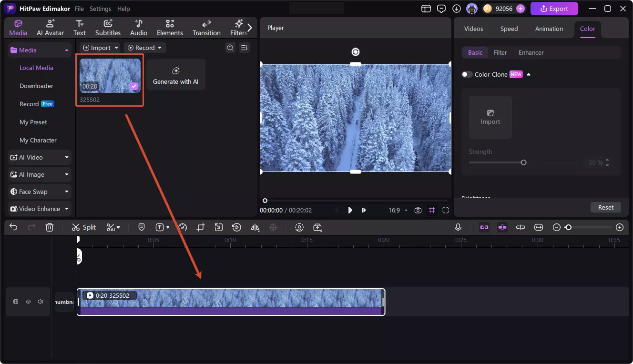Step to the next frame

(364, 210)
